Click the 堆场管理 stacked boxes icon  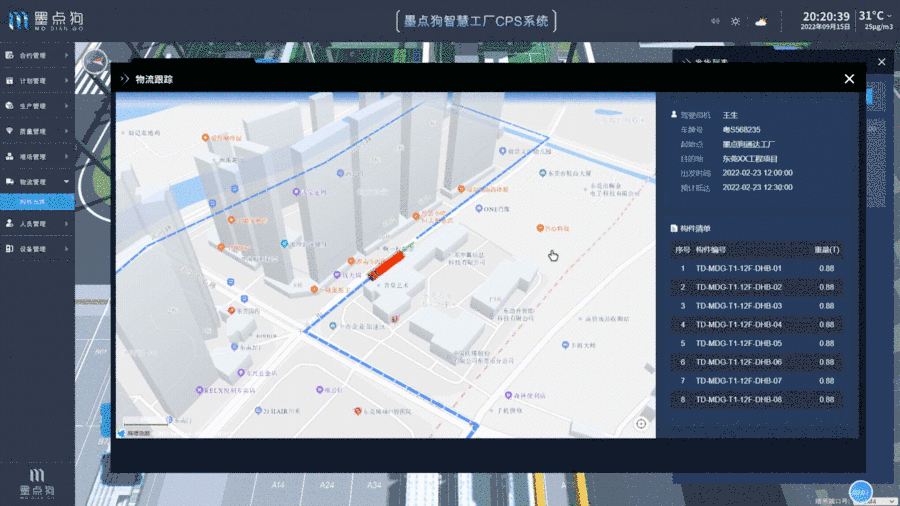pos(11,157)
